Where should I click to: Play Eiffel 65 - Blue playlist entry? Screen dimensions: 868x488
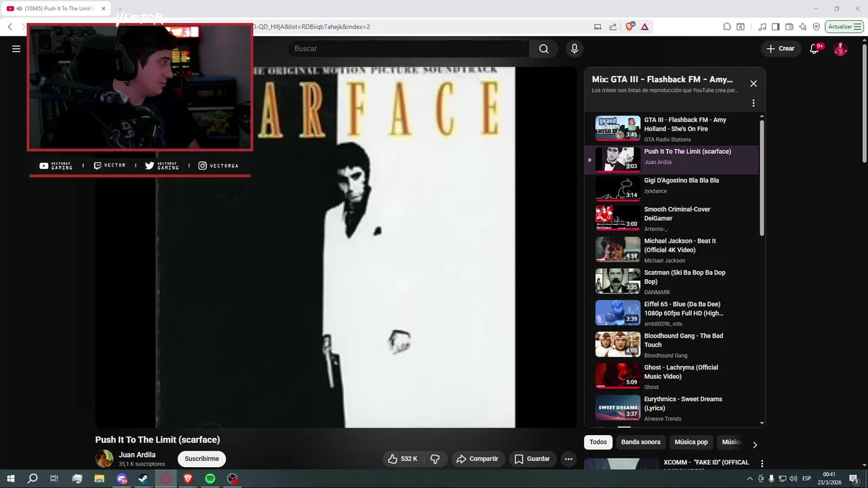coord(671,314)
